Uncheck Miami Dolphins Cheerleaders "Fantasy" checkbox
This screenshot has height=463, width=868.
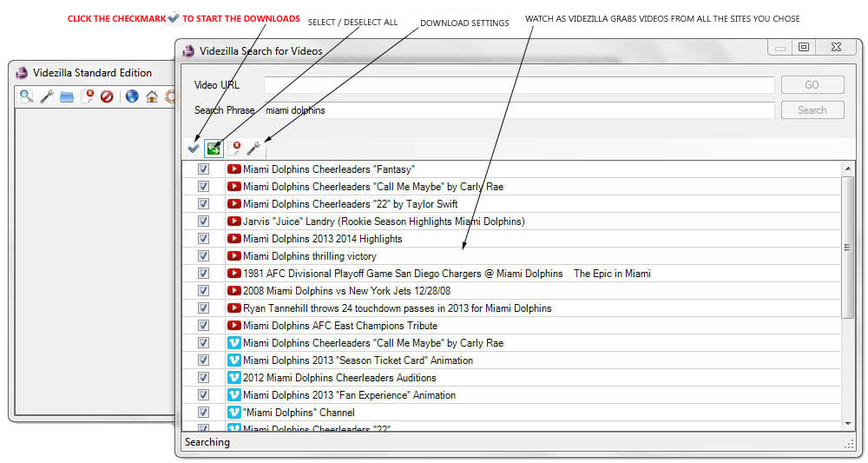tap(204, 169)
